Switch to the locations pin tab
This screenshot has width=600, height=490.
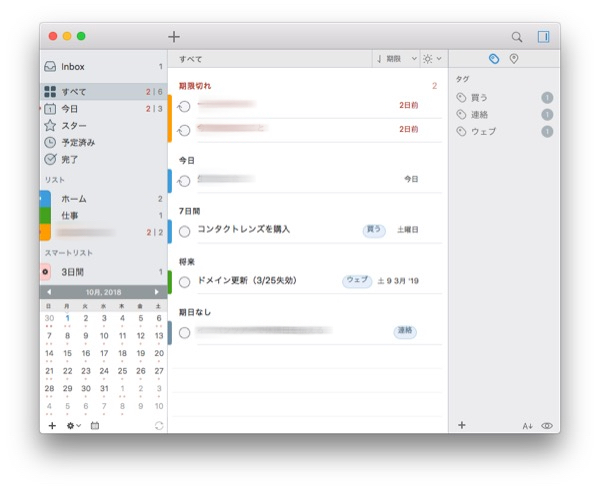pos(514,59)
